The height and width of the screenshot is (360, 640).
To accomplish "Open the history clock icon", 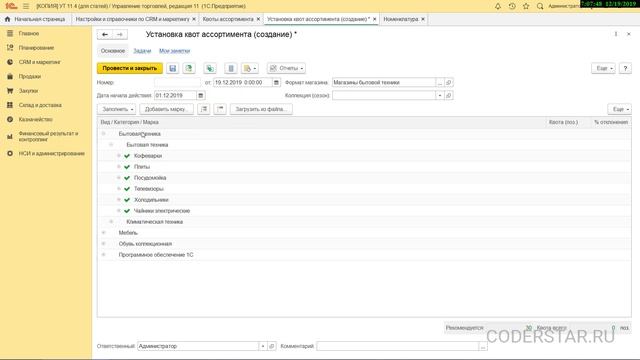I will click(x=512, y=6).
